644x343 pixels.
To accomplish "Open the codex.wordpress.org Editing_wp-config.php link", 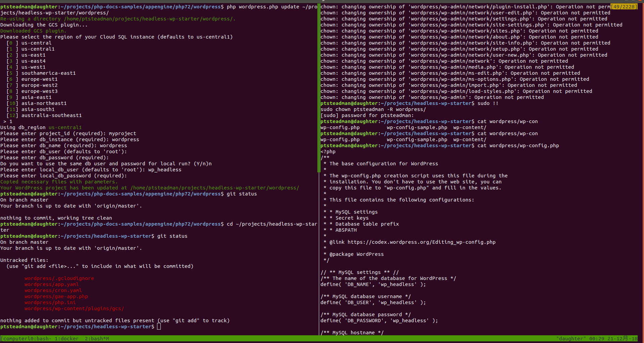I will (422, 242).
